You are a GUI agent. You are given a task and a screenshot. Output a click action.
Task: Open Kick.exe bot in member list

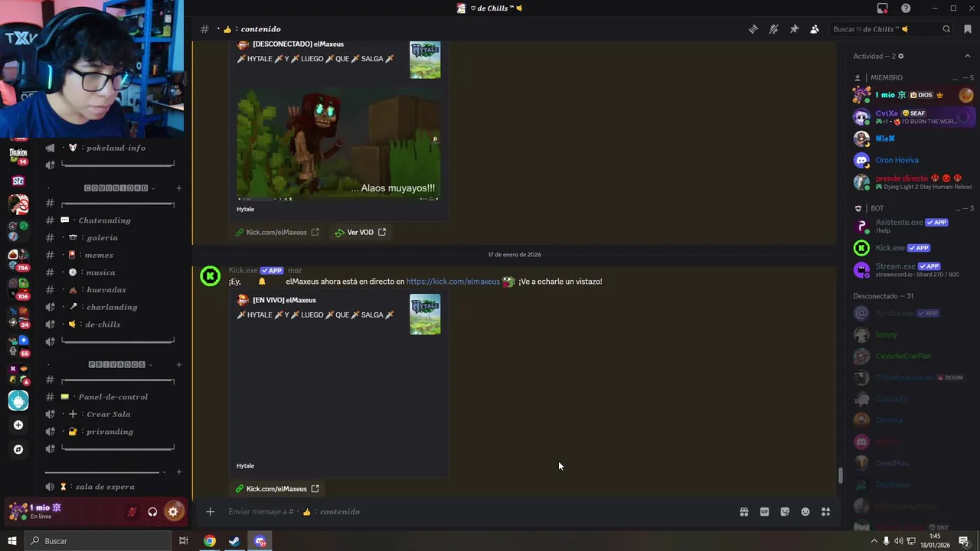pyautogui.click(x=913, y=248)
